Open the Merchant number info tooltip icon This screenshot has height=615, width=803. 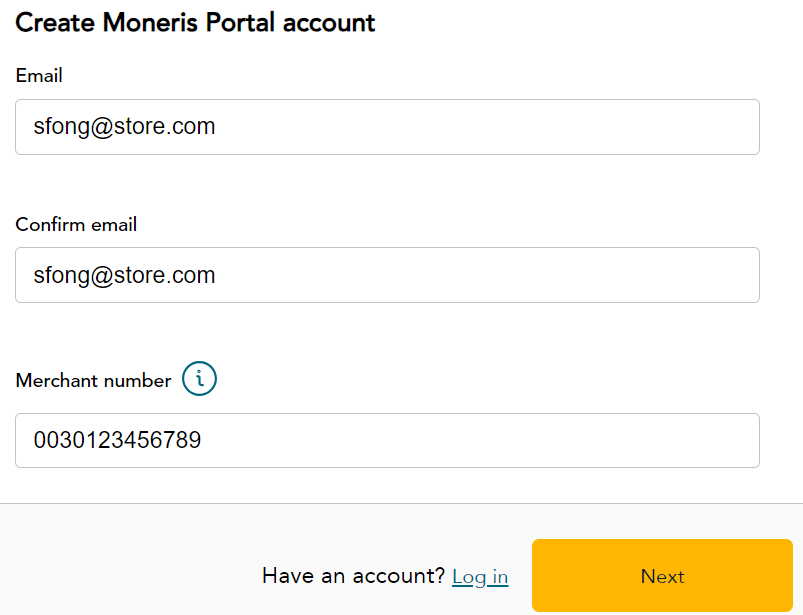199,379
